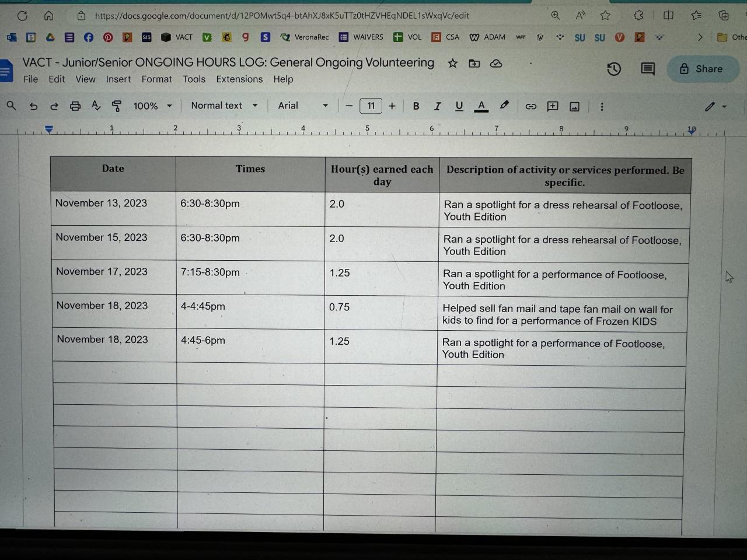Apply underline formatting
Image resolution: width=747 pixels, height=560 pixels.
pyautogui.click(x=459, y=106)
